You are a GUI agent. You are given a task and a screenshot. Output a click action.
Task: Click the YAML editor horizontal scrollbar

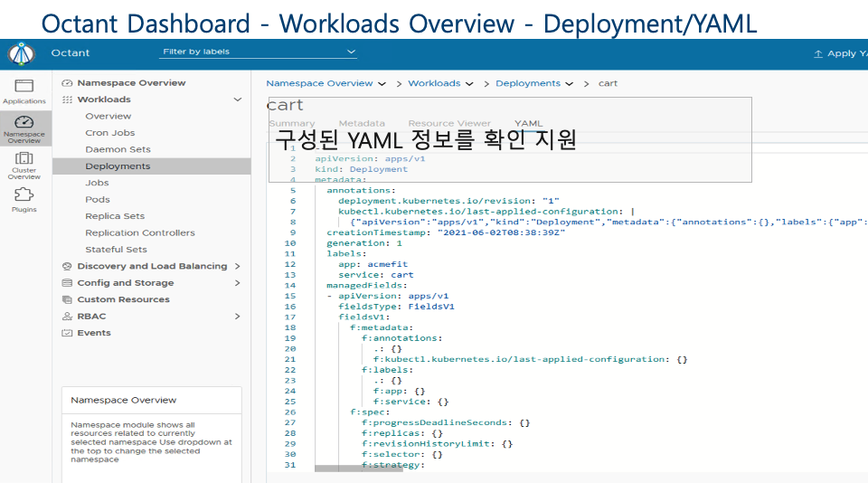click(x=359, y=469)
